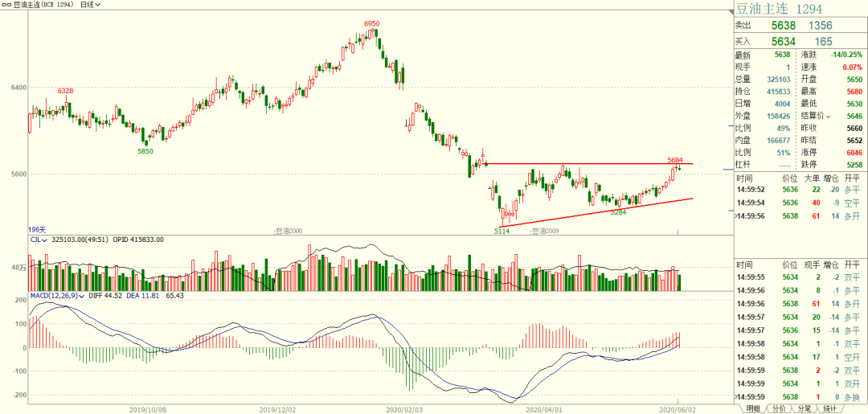This screenshot has width=868, height=414.
Task: Click the 196天 day count label
Action: (37, 230)
